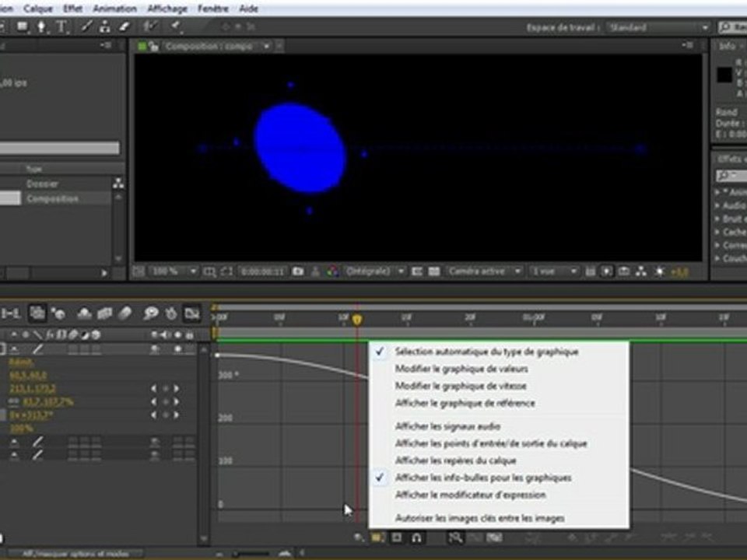Click the snapshot camera icon in the viewer
This screenshot has width=747, height=560.
pyautogui.click(x=298, y=271)
